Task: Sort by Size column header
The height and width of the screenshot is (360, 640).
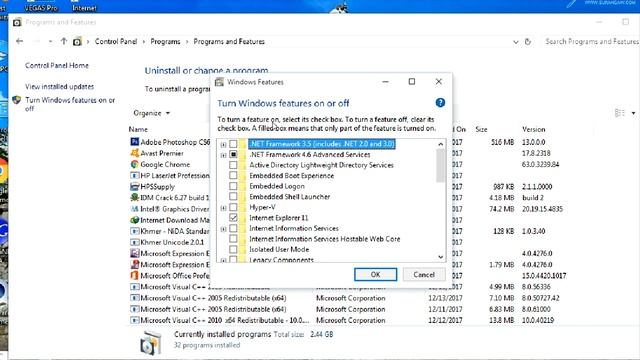Action: coord(481,129)
